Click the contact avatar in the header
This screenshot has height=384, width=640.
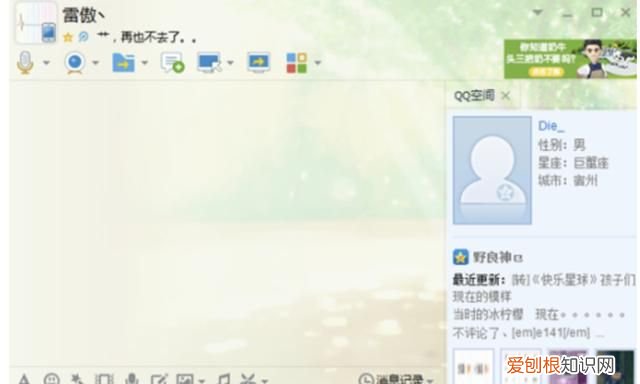(x=36, y=22)
